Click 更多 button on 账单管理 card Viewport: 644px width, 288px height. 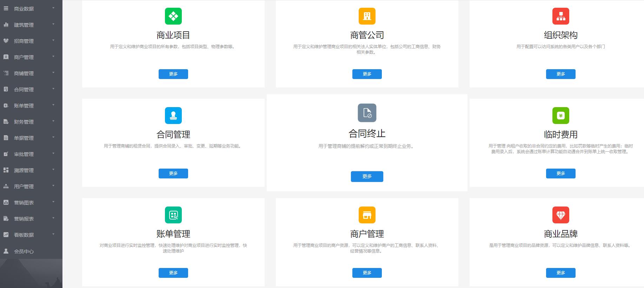point(173,273)
